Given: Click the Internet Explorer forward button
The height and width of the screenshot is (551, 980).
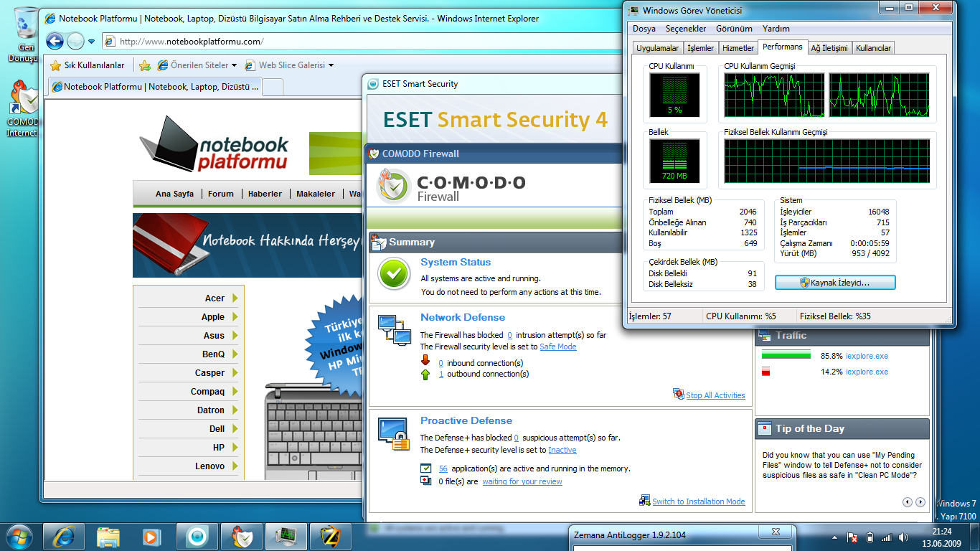Looking at the screenshot, I should coord(75,41).
